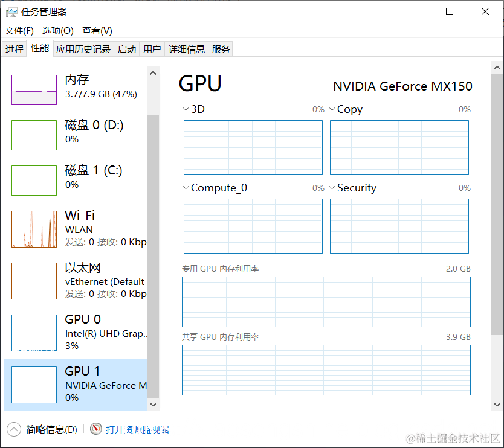Click the GPU panel down arrow
The width and height of the screenshot is (504, 448).
tap(497, 405)
